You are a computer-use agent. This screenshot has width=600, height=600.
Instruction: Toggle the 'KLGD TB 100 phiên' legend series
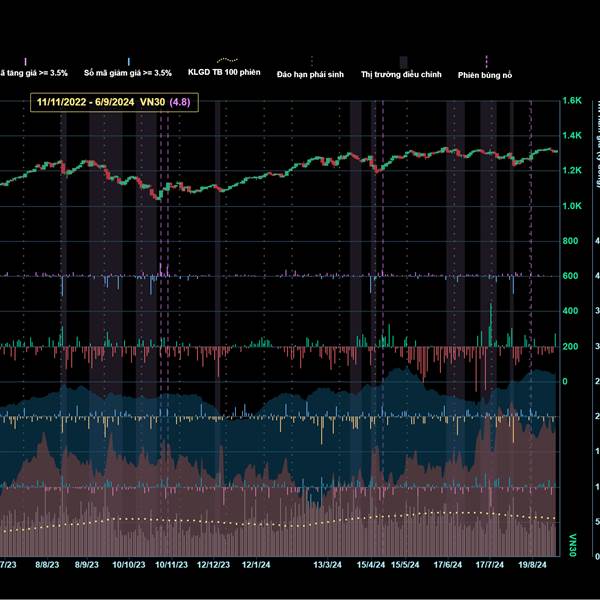click(225, 73)
